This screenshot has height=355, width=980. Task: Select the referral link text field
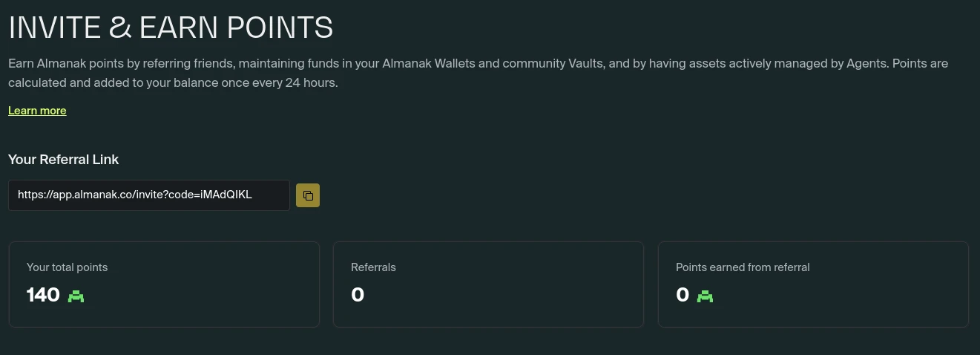[x=149, y=195]
